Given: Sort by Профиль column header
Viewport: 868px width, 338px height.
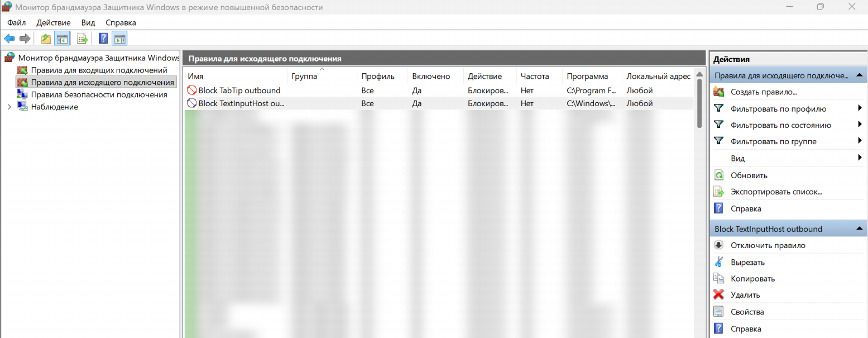Looking at the screenshot, I should click(x=382, y=77).
